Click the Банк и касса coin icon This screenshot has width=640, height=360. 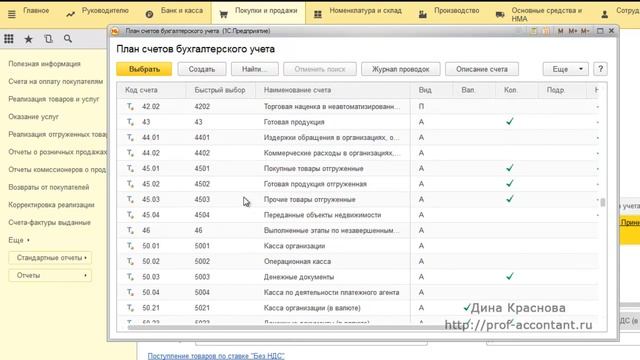click(149, 14)
